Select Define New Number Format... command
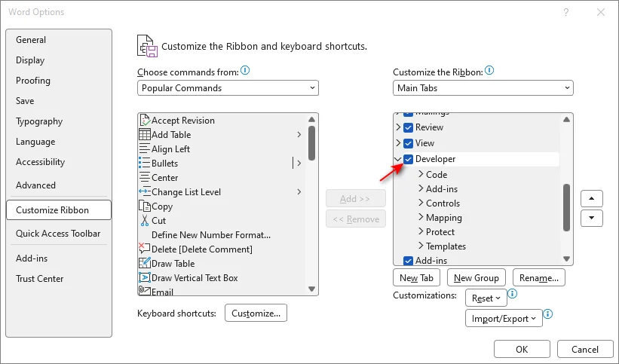Image resolution: width=619 pixels, height=364 pixels. [211, 235]
